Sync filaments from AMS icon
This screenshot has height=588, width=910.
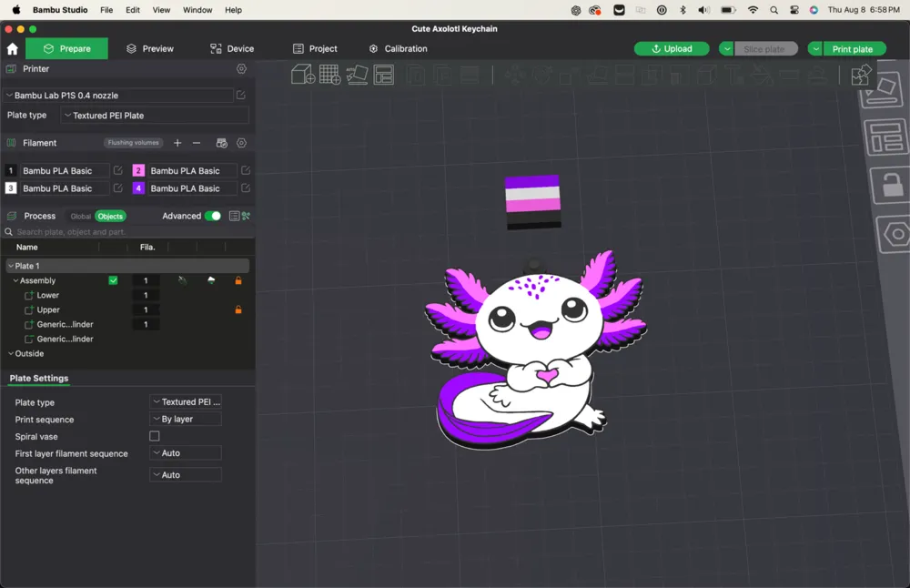click(222, 143)
